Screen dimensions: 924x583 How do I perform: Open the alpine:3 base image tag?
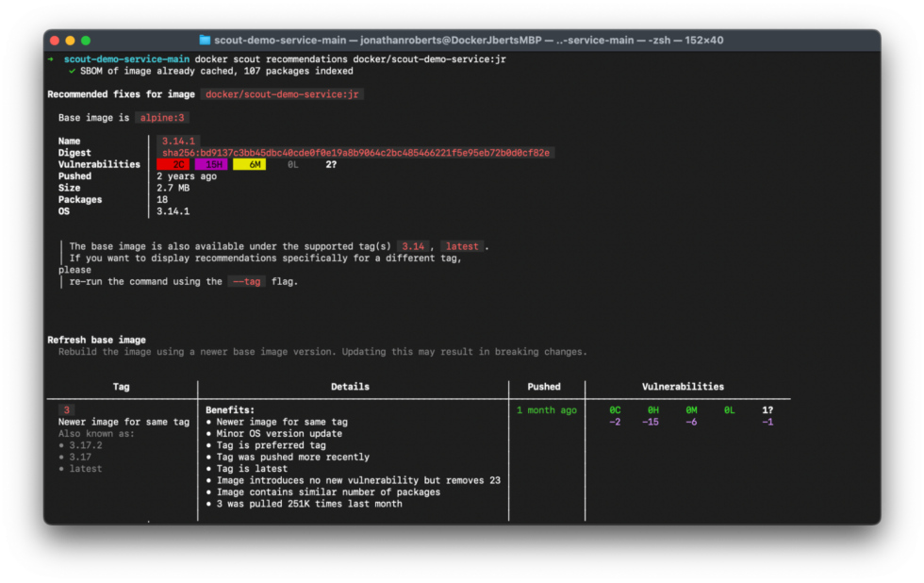(x=161, y=117)
